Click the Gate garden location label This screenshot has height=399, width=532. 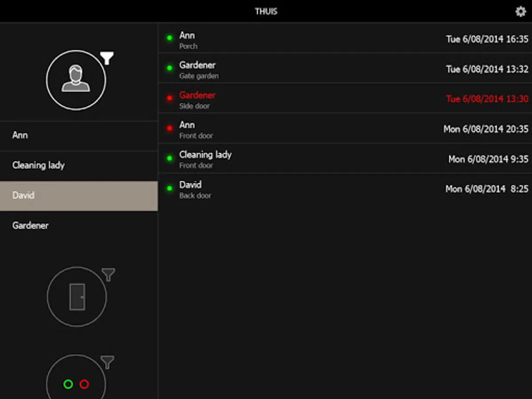(199, 76)
